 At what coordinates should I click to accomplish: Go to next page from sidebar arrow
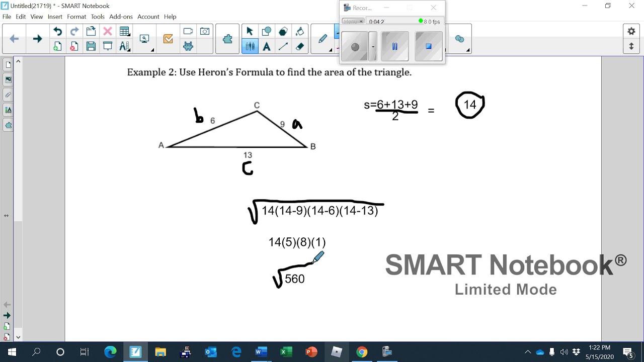[7, 315]
